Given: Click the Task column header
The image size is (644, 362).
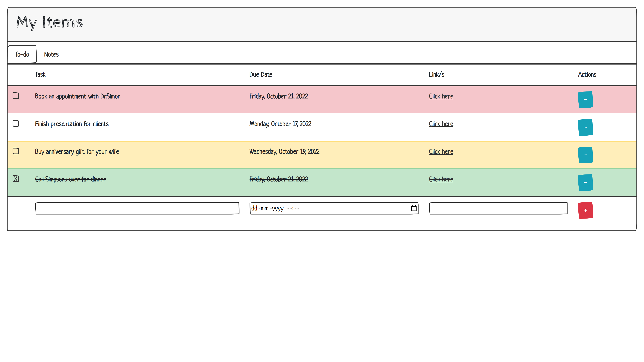Looking at the screenshot, I should [x=40, y=74].
